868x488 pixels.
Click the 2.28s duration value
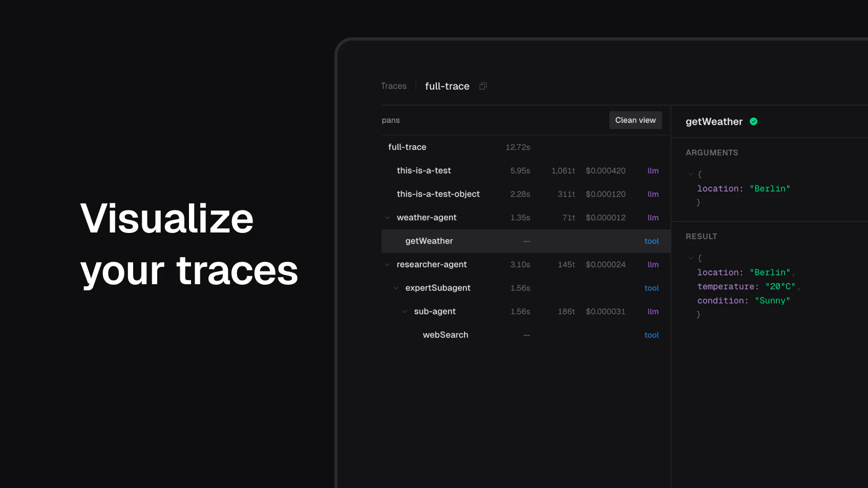pos(520,194)
